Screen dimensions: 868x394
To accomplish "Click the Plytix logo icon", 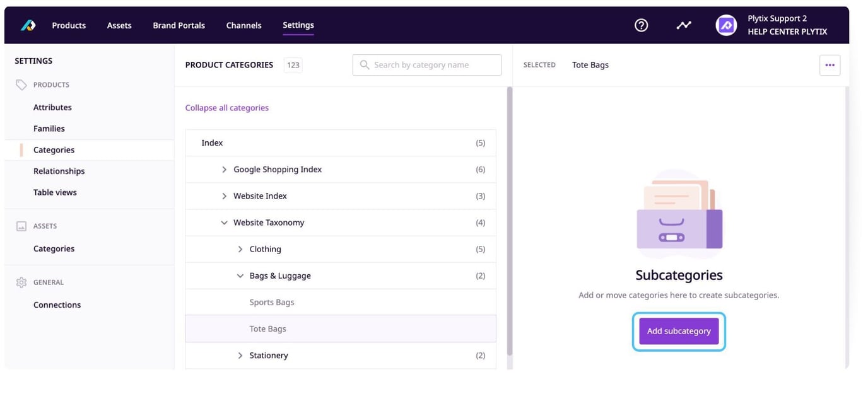I will (28, 25).
